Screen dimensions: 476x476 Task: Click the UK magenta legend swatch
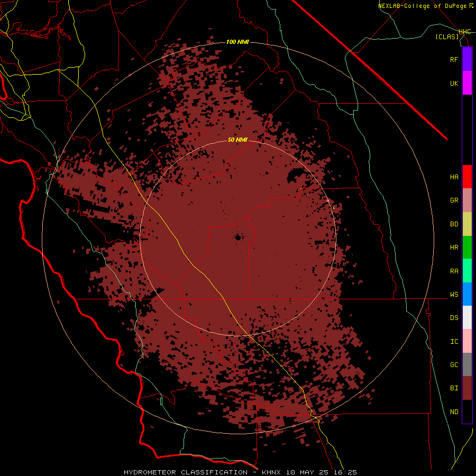pos(467,83)
